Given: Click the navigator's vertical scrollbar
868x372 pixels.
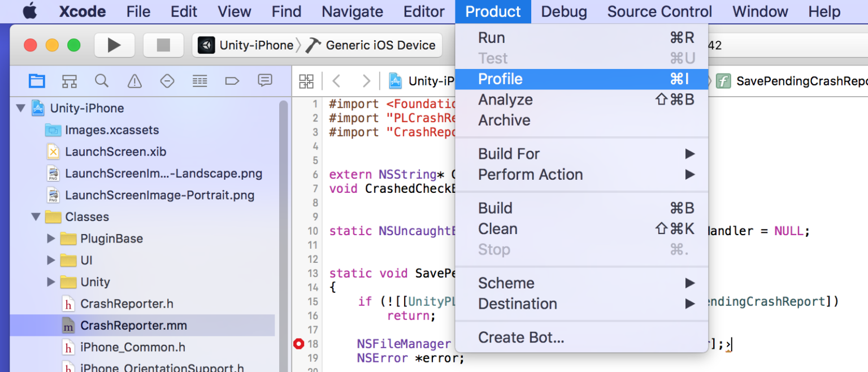Looking at the screenshot, I should (284, 236).
